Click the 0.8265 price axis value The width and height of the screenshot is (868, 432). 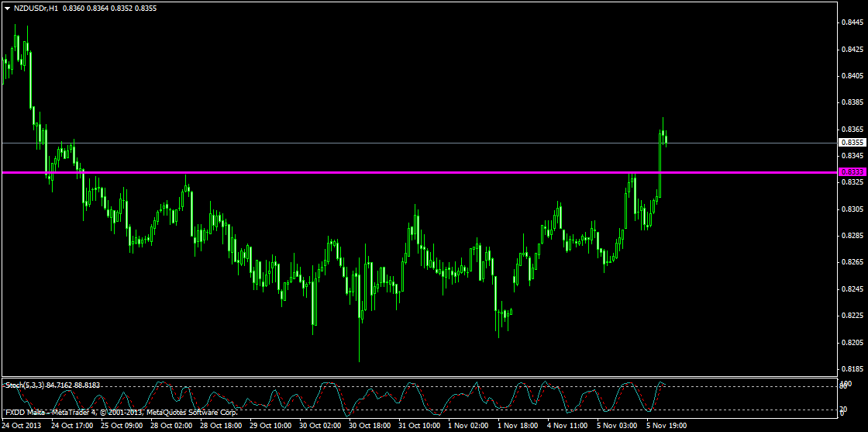[853, 263]
